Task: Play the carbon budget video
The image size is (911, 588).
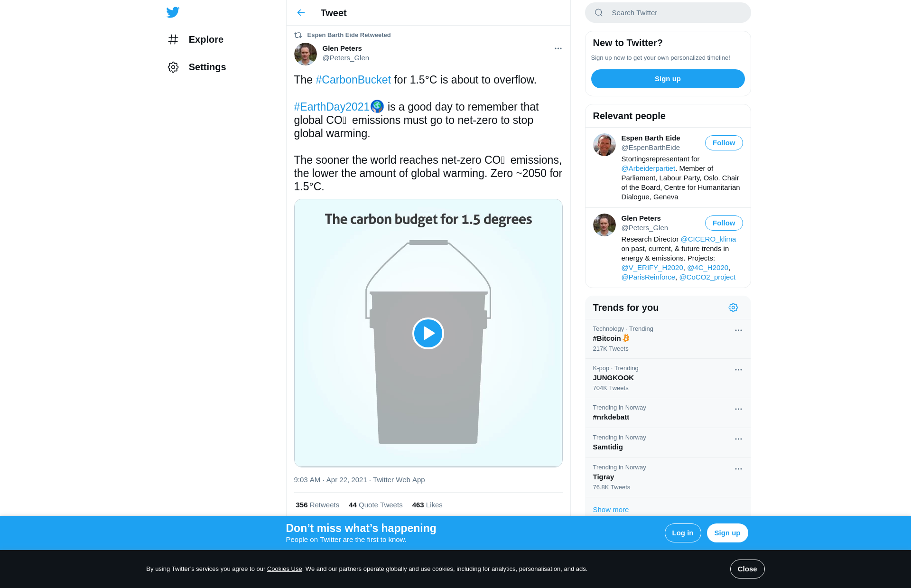Action: coord(428,333)
